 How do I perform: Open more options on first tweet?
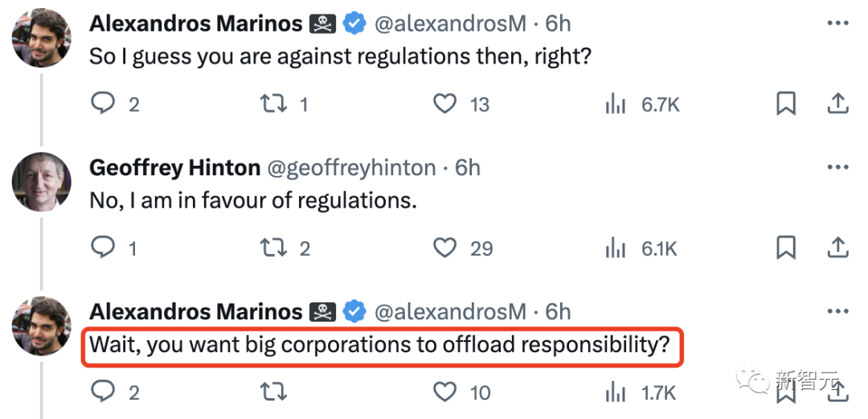(x=837, y=23)
